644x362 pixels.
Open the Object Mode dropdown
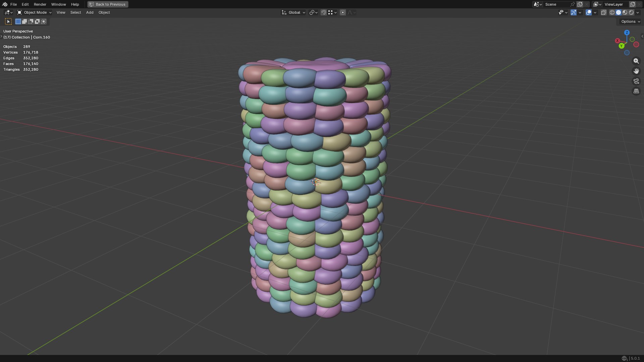[34, 12]
